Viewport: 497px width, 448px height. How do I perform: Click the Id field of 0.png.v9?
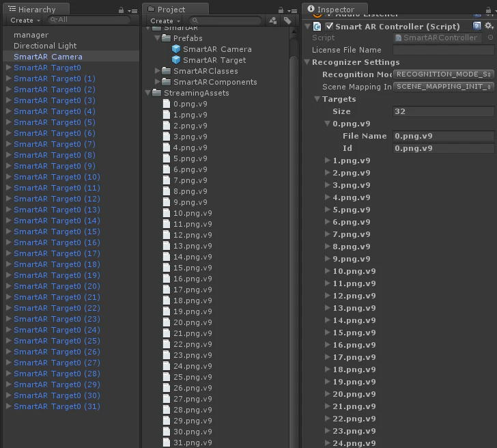tap(444, 148)
